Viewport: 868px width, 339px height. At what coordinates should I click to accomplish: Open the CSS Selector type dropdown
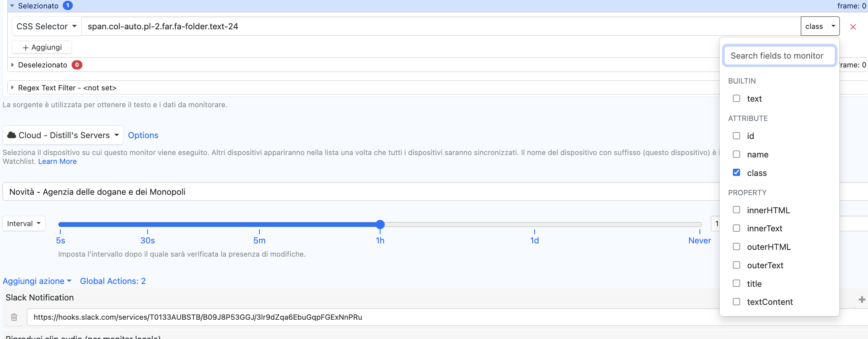click(46, 27)
